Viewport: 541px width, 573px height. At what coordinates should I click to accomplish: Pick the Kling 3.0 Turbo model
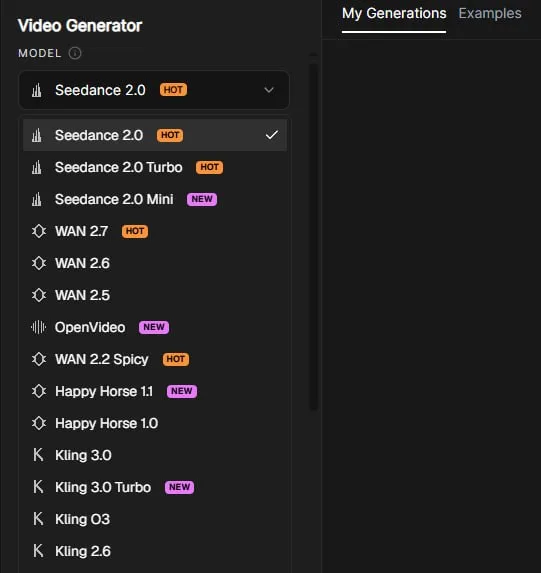pos(155,487)
